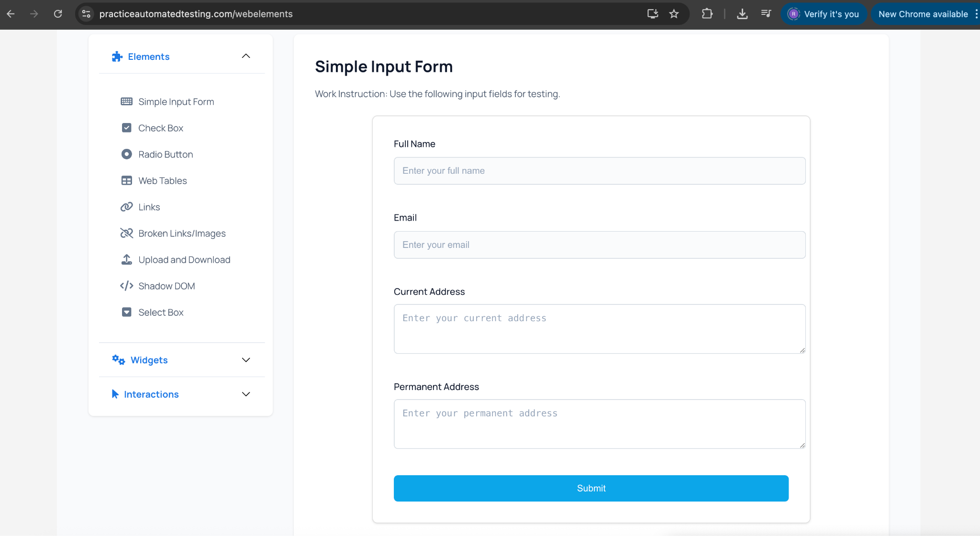The width and height of the screenshot is (980, 536).
Task: Focus the Permanent Address textarea
Action: [x=600, y=424]
